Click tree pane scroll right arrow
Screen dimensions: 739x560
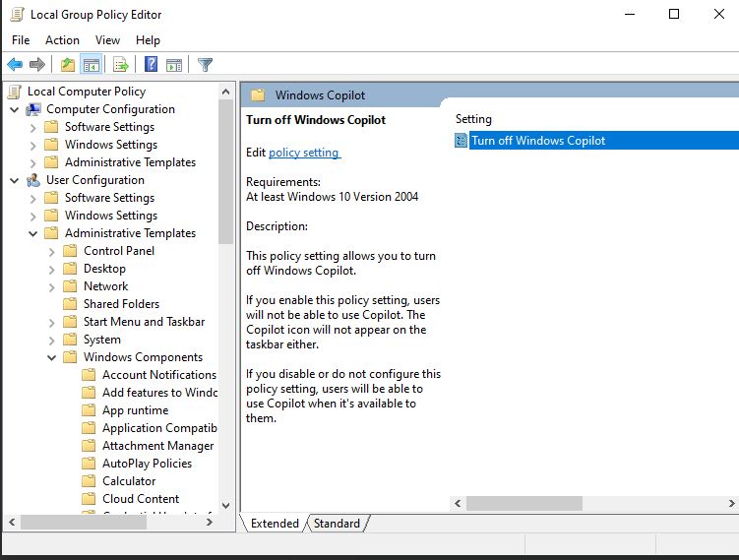click(210, 523)
